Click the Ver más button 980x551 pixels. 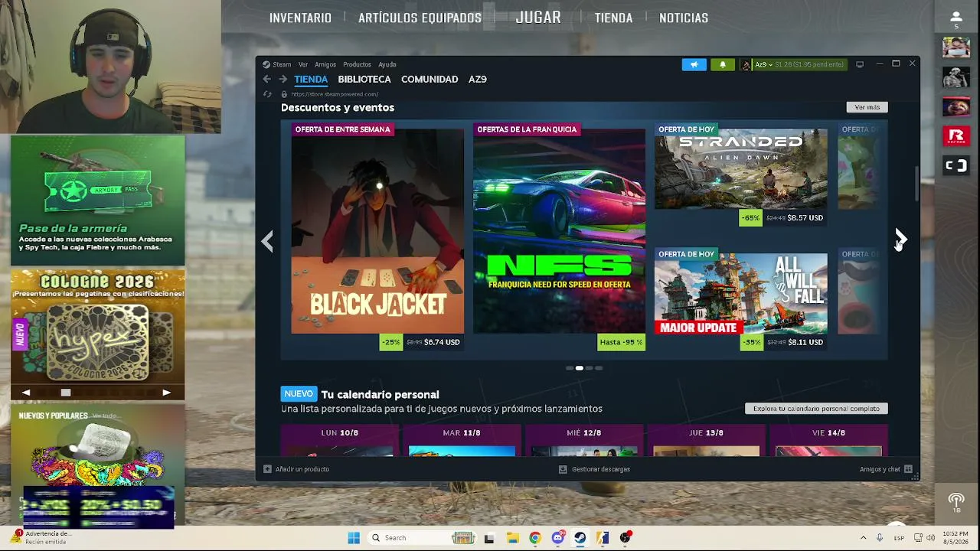pos(867,107)
